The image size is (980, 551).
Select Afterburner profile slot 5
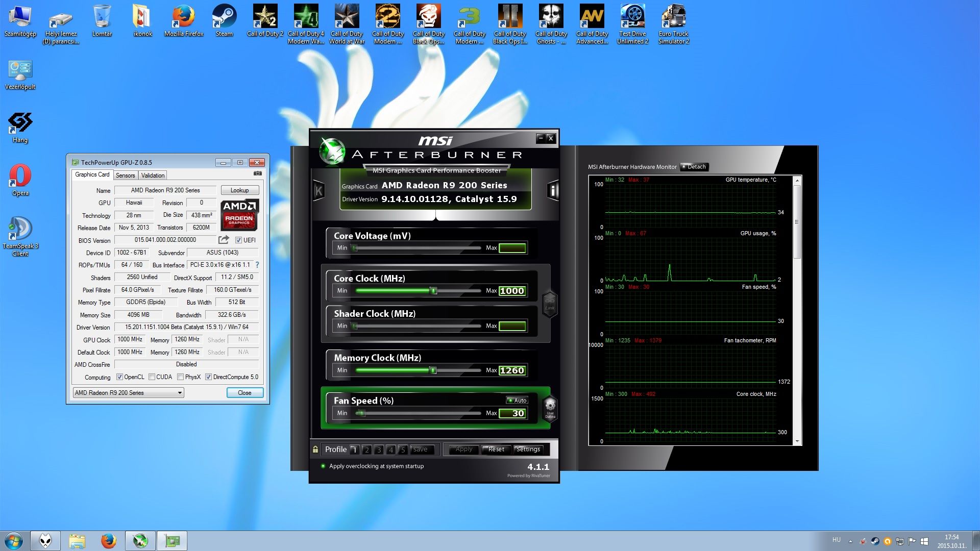(403, 450)
